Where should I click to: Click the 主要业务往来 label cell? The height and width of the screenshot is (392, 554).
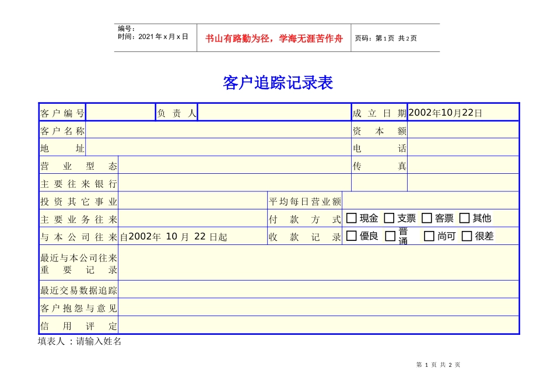[79, 219]
